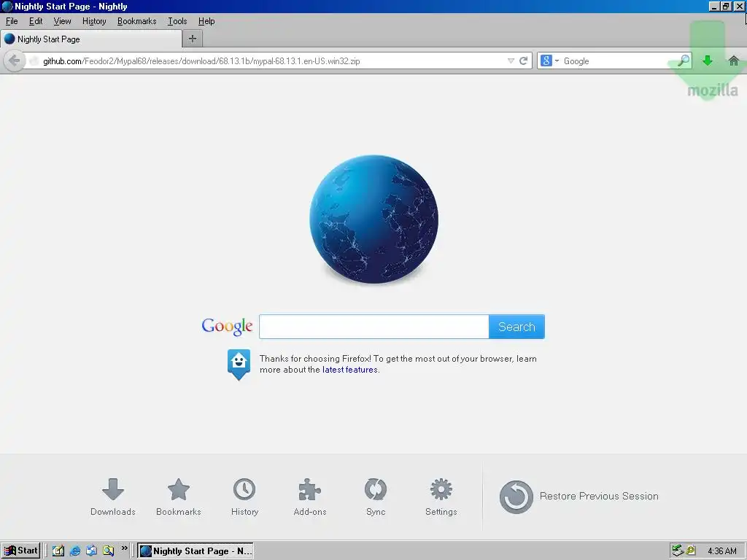Viewport: 747px width, 560px height.
Task: Click the Google logo on start page
Action: (x=227, y=327)
